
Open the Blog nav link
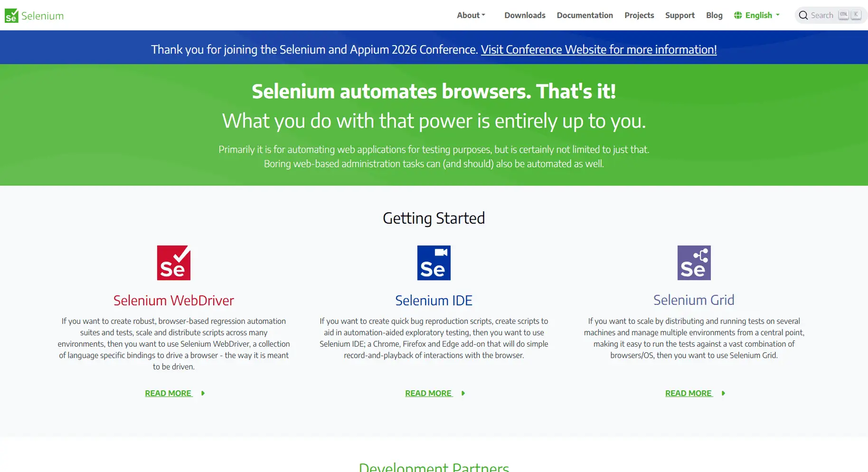pyautogui.click(x=714, y=15)
